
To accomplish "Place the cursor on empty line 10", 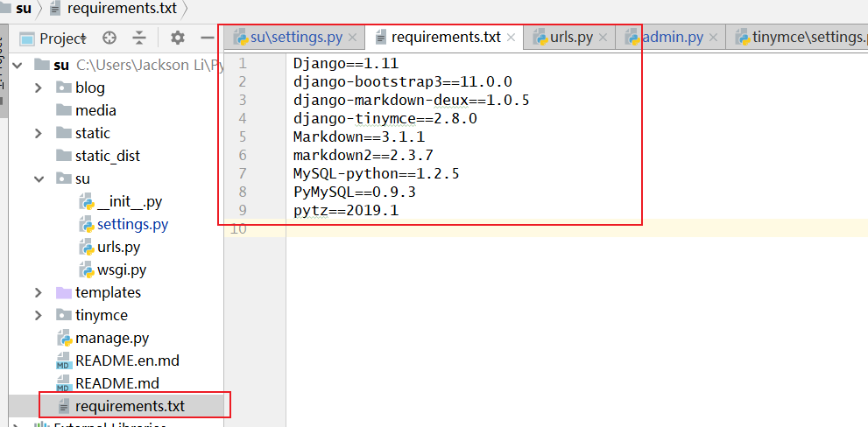I will [577, 227].
